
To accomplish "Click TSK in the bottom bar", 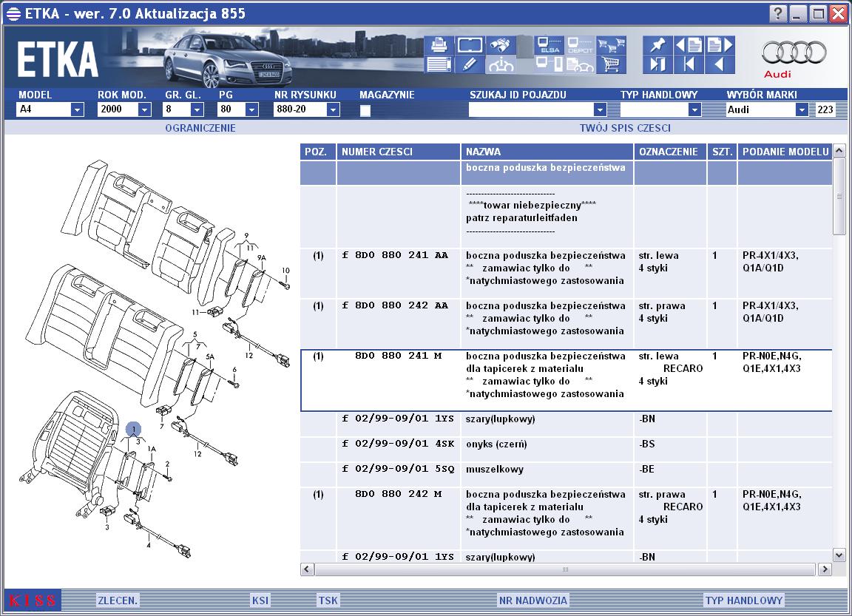I will tap(328, 600).
